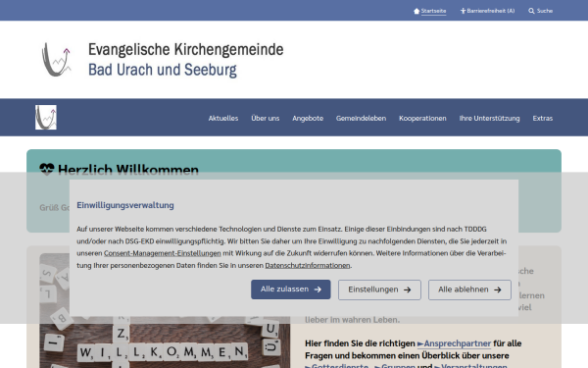Click the Bad Urach und Seeburg subtitle
Viewport: 588px width, 368px height.
coord(163,70)
